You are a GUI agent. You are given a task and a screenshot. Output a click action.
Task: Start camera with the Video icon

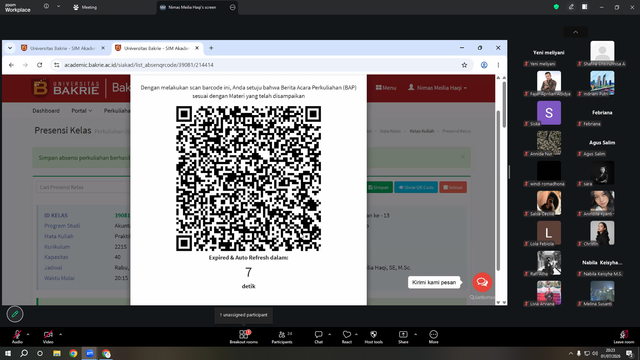(x=48, y=334)
